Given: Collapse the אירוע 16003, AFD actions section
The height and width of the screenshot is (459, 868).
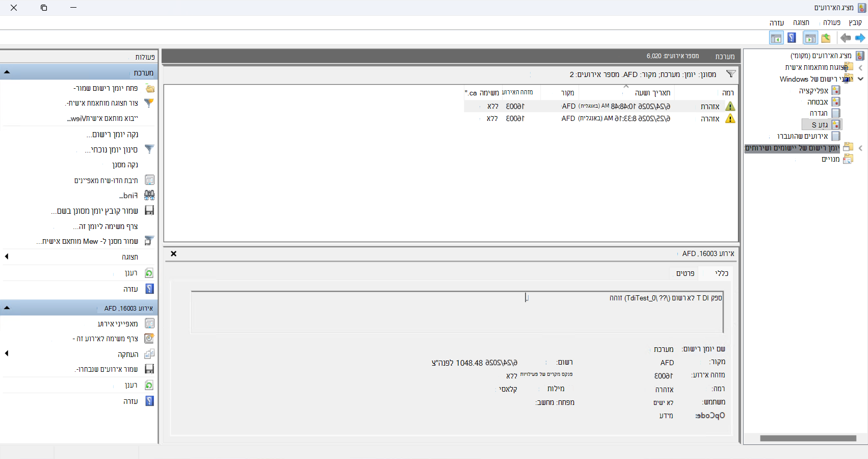Looking at the screenshot, I should tap(7, 308).
